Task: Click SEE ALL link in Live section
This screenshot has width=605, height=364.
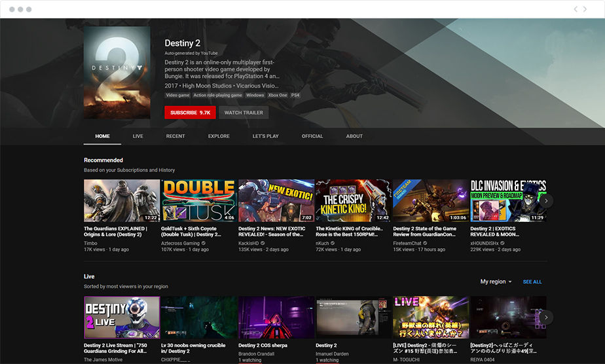Action: 532,282
